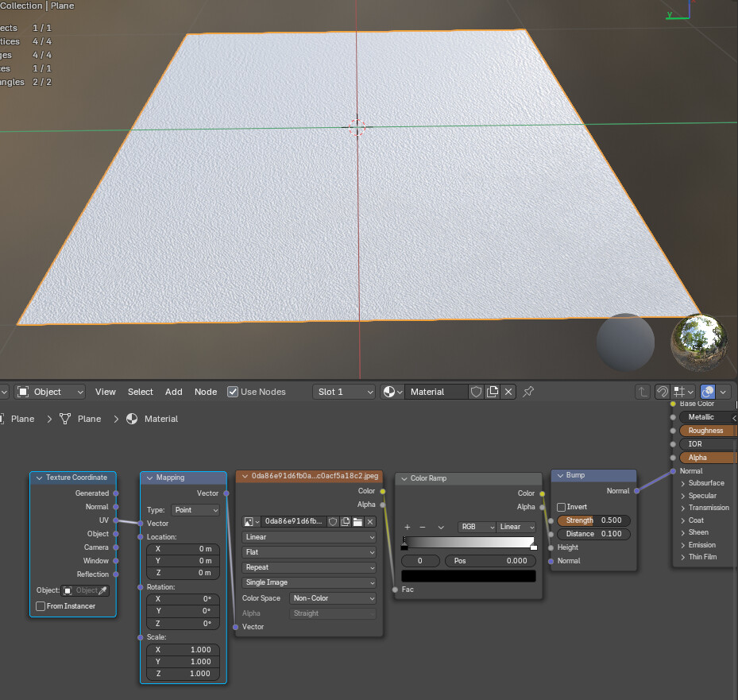Click the HDRI preview sphere in viewport
The width and height of the screenshot is (738, 700).
pos(698,342)
